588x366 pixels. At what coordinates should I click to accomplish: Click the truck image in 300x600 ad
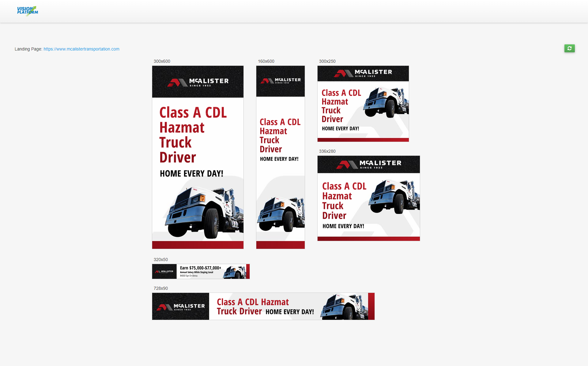(x=204, y=213)
